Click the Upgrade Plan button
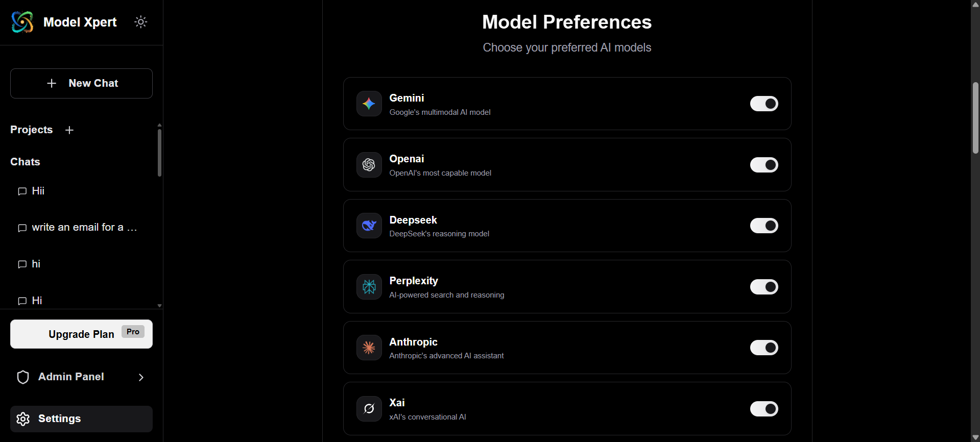 [x=81, y=334]
